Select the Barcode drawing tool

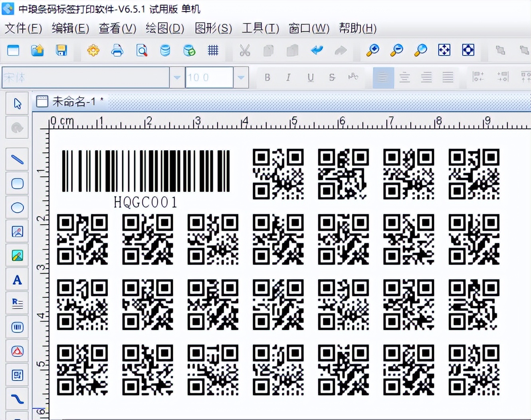(17, 327)
